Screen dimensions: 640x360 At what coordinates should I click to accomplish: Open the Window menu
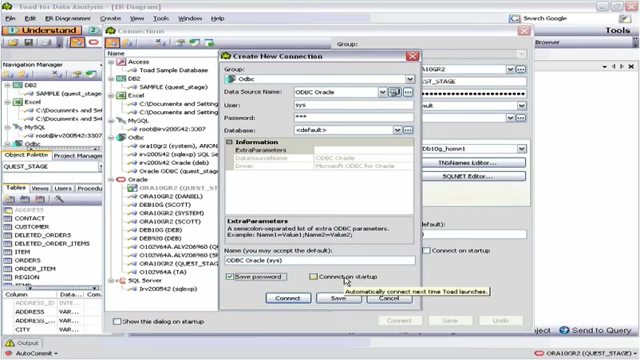(190, 18)
